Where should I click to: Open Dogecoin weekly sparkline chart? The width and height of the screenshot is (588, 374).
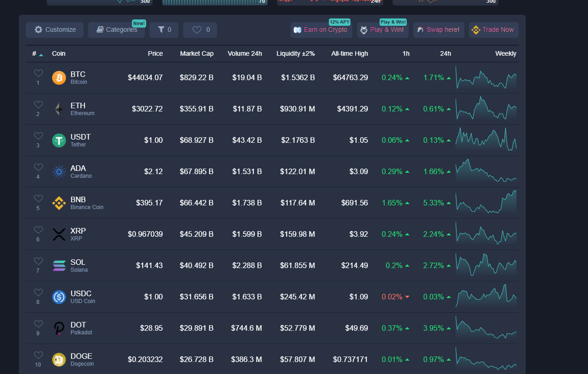click(x=486, y=359)
